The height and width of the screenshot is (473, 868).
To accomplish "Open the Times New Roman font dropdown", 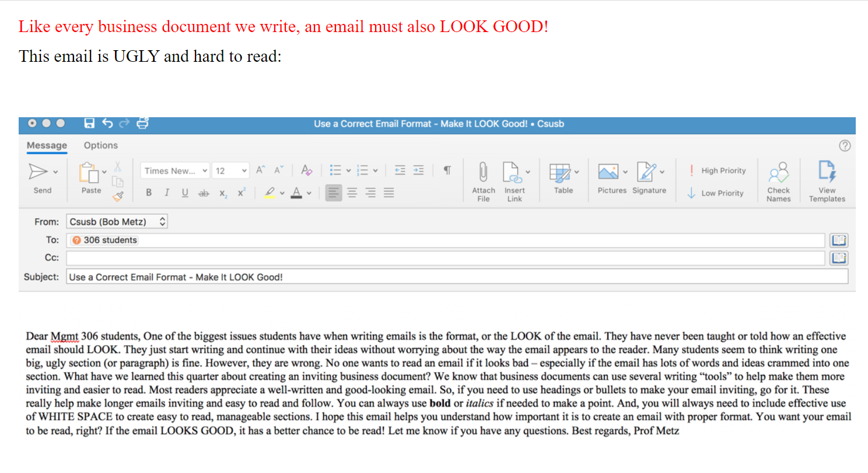I will pyautogui.click(x=176, y=171).
